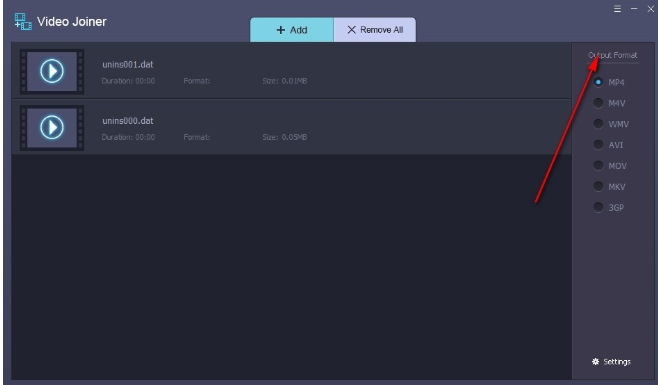Click Size: 0.05MB for unins000.dat
Image resolution: width=658 pixels, height=385 pixels.
285,137
